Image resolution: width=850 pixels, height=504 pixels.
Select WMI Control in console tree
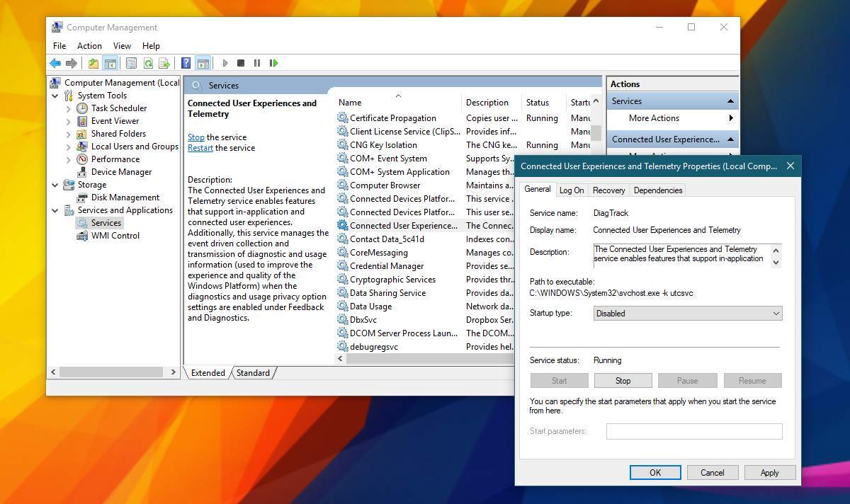pos(115,236)
